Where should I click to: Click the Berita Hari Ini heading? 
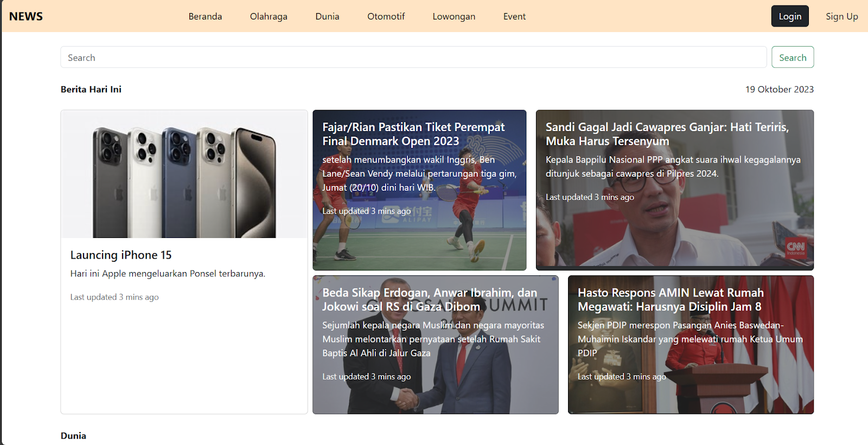91,89
